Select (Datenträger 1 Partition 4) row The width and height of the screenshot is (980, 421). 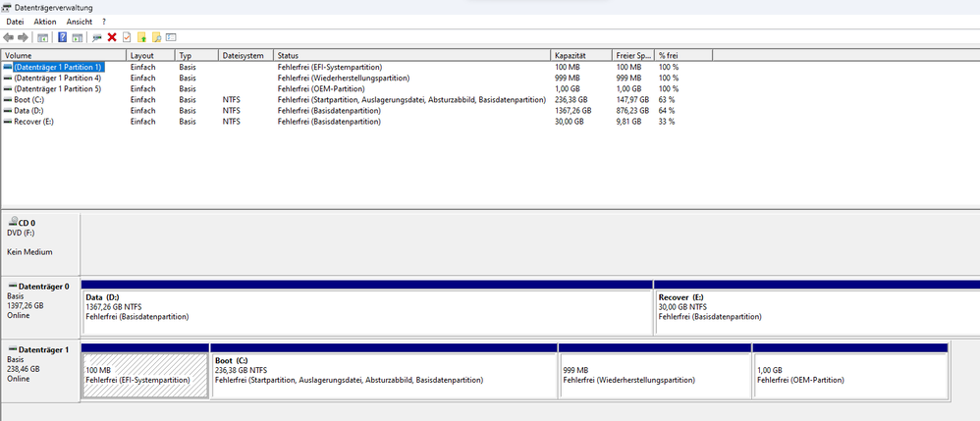(x=58, y=79)
